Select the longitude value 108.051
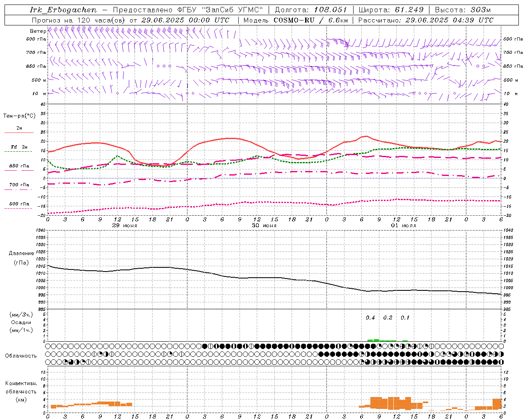 (330, 10)
